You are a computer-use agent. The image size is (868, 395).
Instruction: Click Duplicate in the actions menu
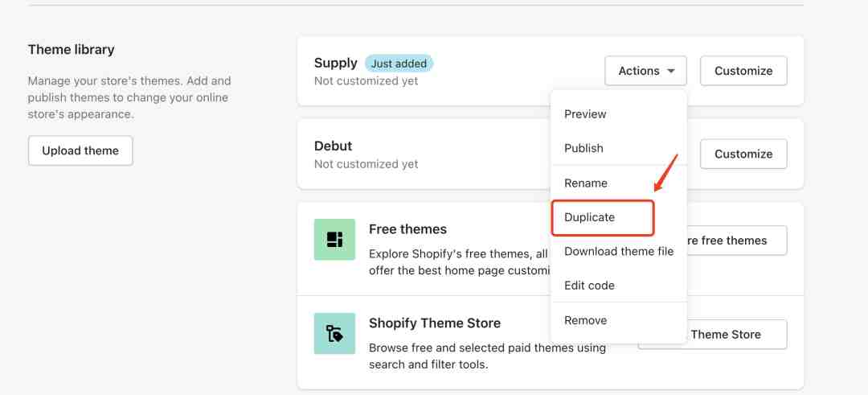tap(589, 217)
